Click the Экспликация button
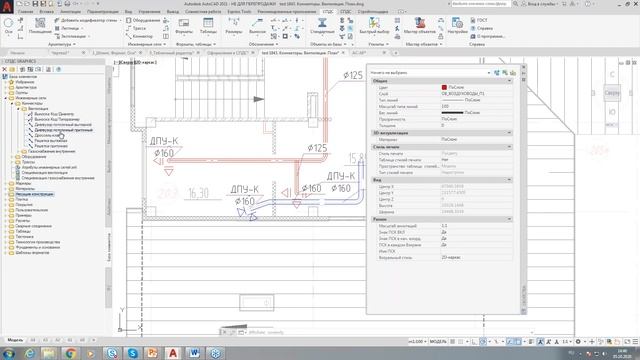This screenshot has width=640, height=360. pyautogui.click(x=72, y=36)
